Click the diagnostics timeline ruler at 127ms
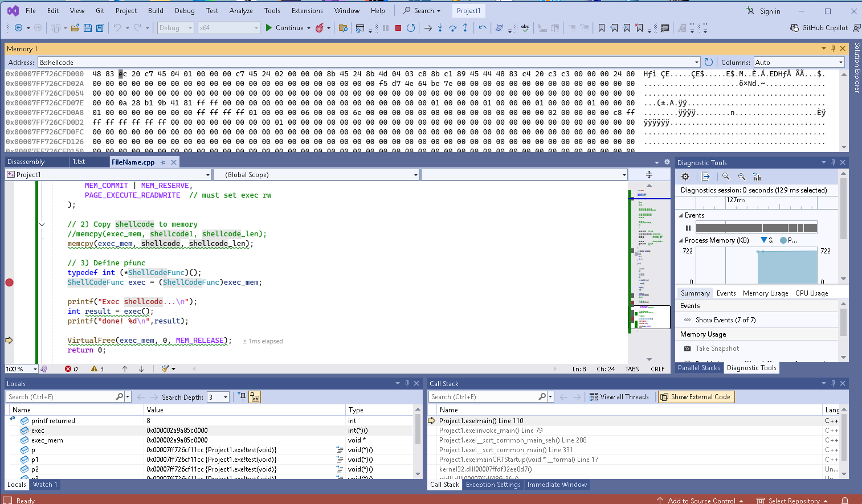The height and width of the screenshot is (504, 862). point(736,200)
